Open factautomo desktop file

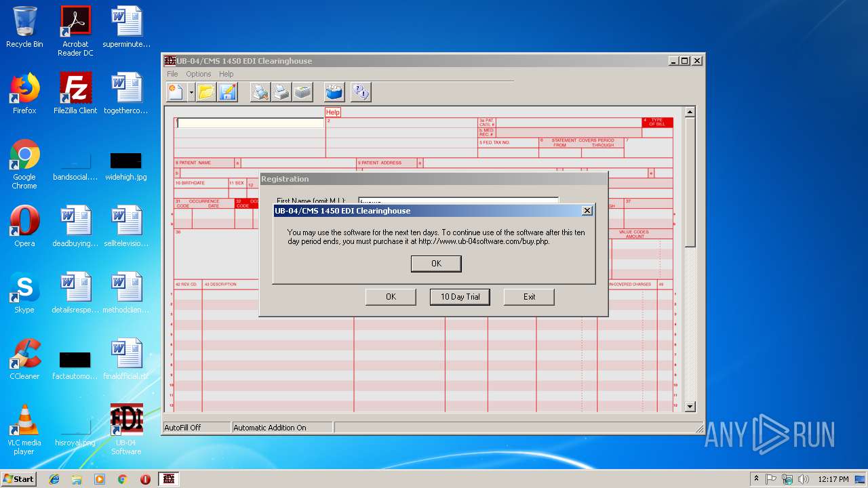(x=75, y=366)
